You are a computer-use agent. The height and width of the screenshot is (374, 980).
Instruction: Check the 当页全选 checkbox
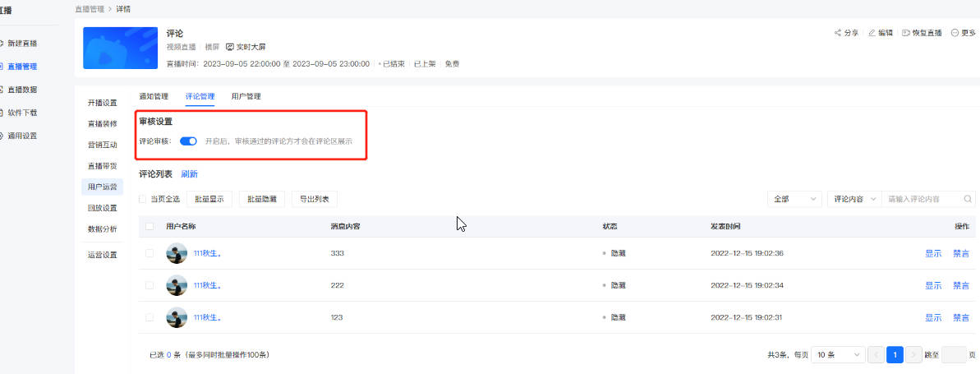(x=142, y=199)
